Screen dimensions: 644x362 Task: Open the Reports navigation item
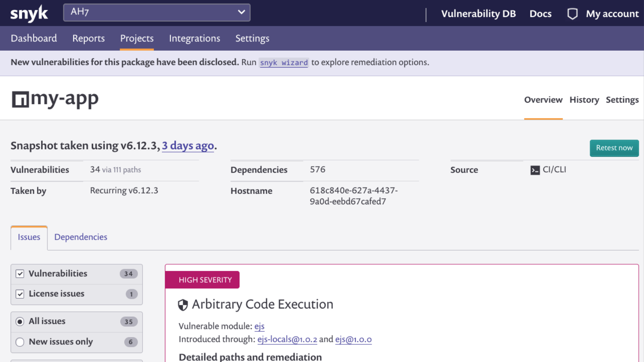tap(89, 38)
